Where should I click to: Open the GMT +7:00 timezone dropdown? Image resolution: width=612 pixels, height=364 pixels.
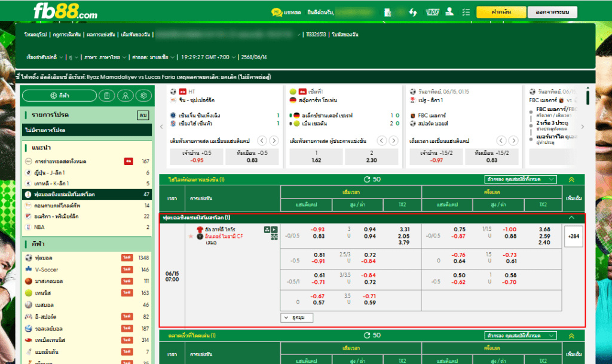tap(209, 57)
